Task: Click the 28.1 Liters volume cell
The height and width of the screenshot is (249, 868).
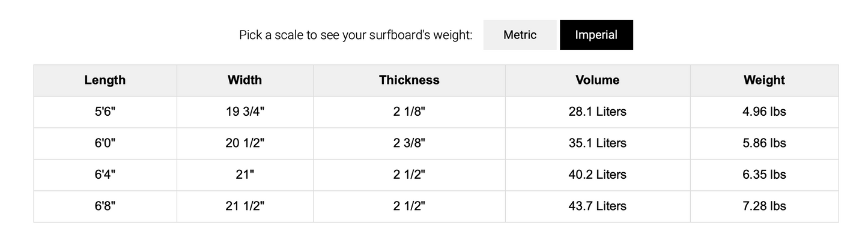Action: (597, 112)
